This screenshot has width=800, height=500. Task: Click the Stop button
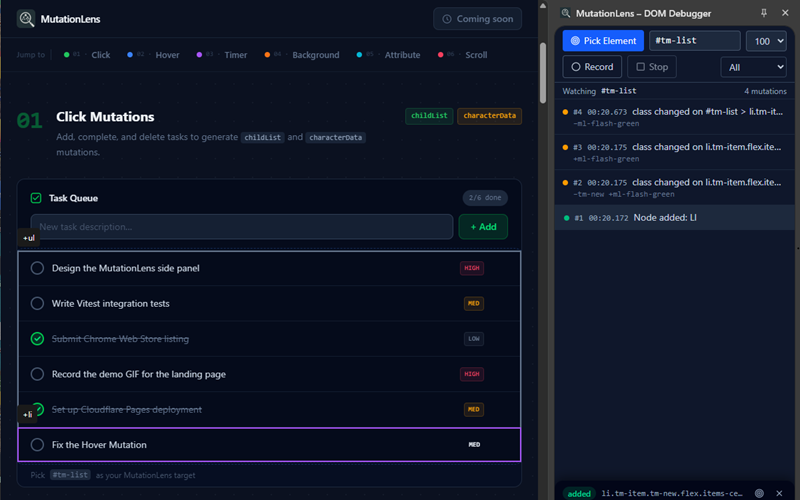click(652, 67)
